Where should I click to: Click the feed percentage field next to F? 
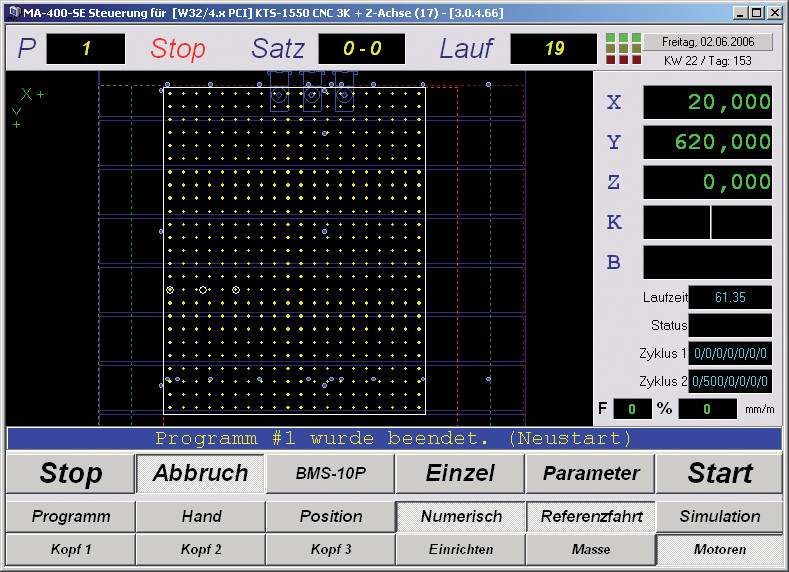(x=632, y=409)
